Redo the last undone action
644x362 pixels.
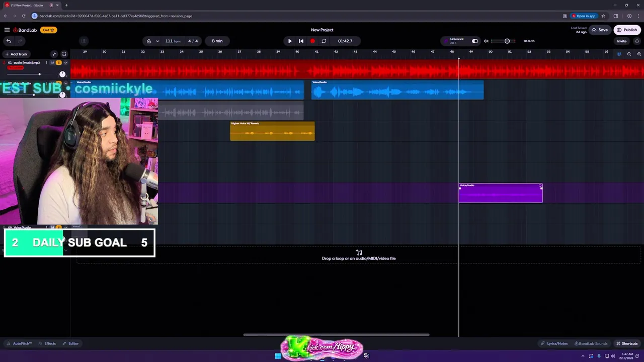click(20, 41)
